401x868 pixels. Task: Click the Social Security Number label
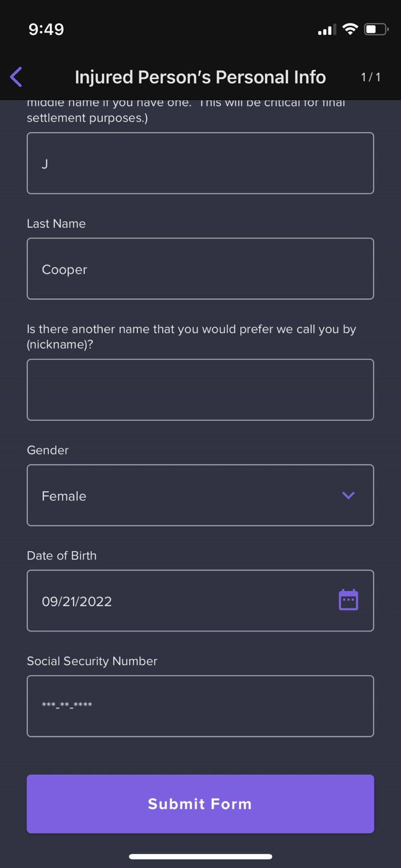point(92,661)
